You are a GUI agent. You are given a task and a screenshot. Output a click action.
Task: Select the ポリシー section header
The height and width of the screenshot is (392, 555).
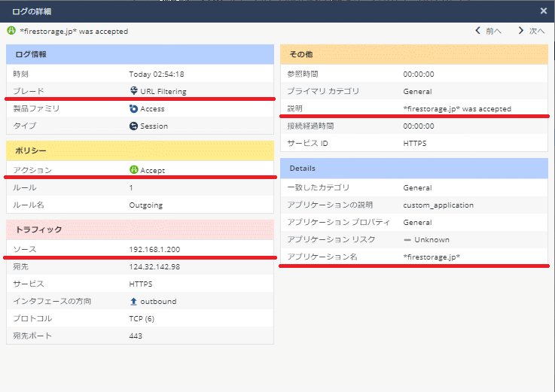pos(139,150)
